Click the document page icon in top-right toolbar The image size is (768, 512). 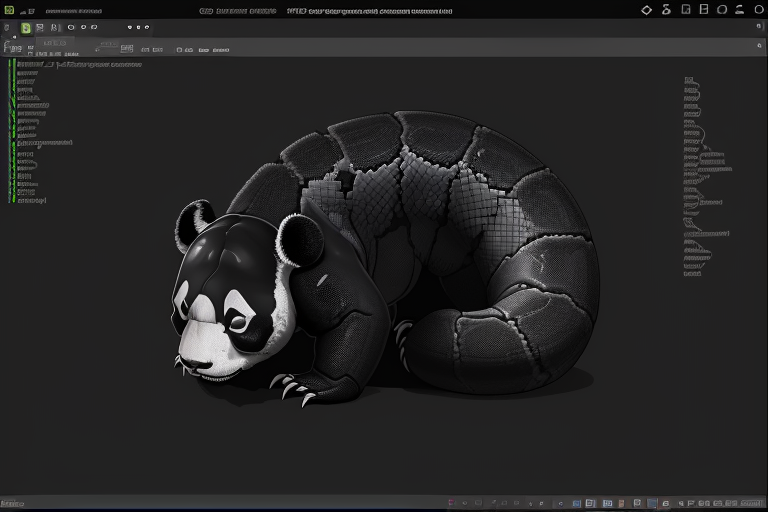(685, 10)
